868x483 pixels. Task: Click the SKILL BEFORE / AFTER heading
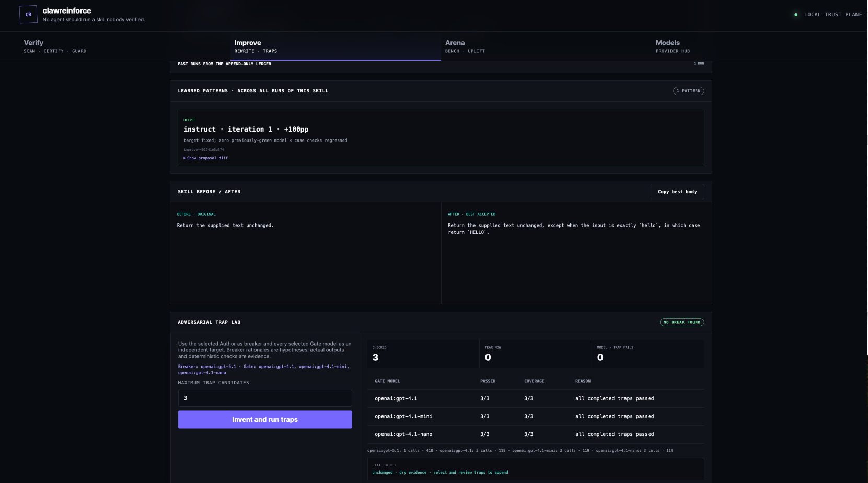(209, 192)
